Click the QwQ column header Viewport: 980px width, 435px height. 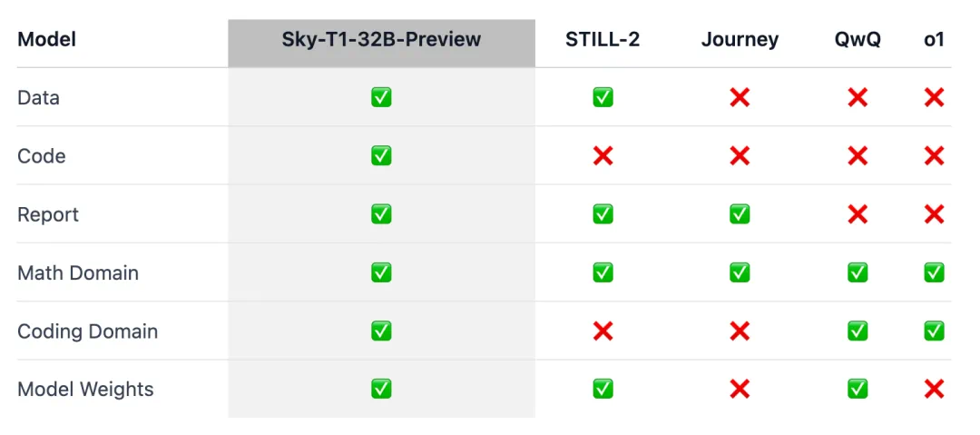point(857,40)
